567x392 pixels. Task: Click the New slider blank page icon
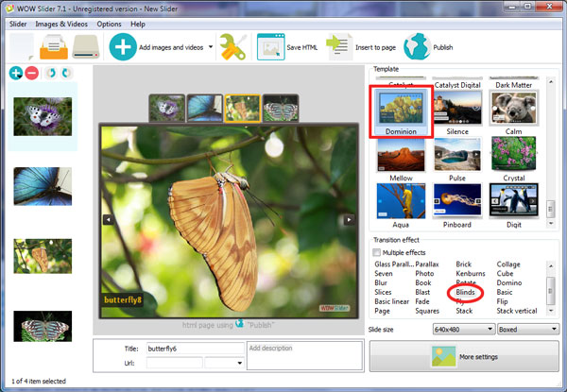point(22,46)
